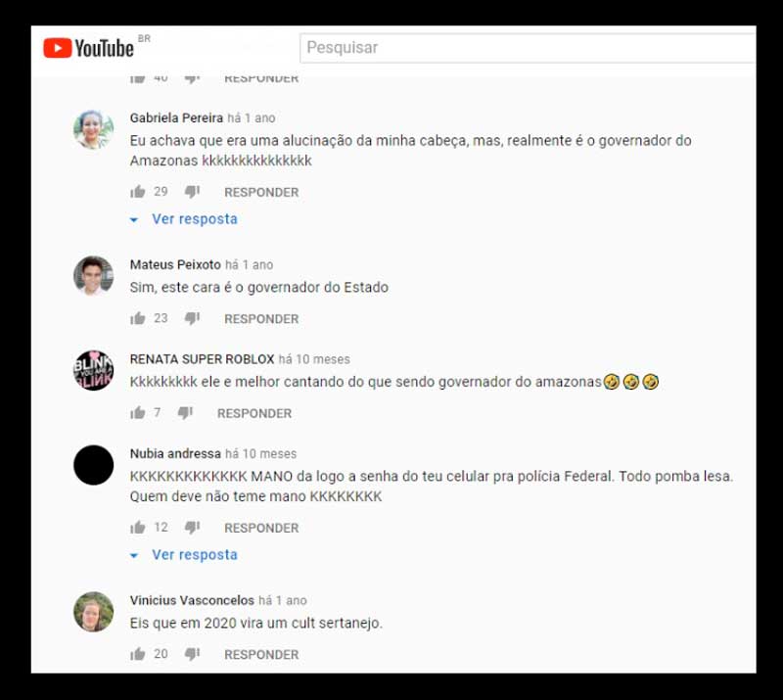The height and width of the screenshot is (700, 783).
Task: Open RENATA SUPER ROBLOX's BLINK avatar
Action: tap(93, 371)
